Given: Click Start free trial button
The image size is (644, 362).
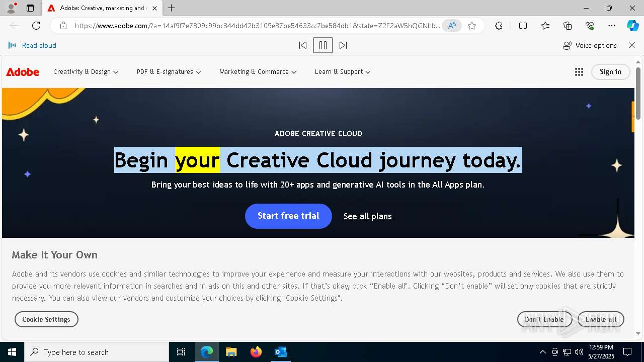Looking at the screenshot, I should pyautogui.click(x=288, y=216).
